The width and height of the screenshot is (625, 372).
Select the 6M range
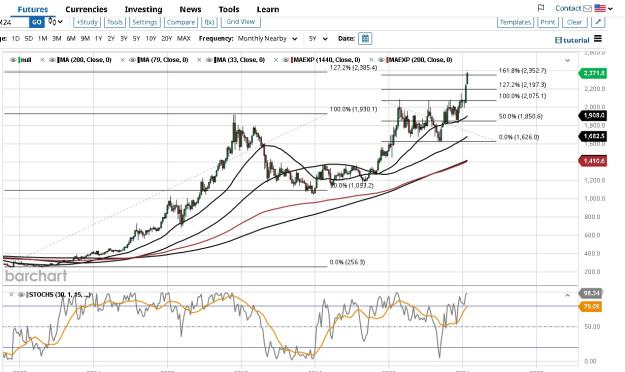71,39
